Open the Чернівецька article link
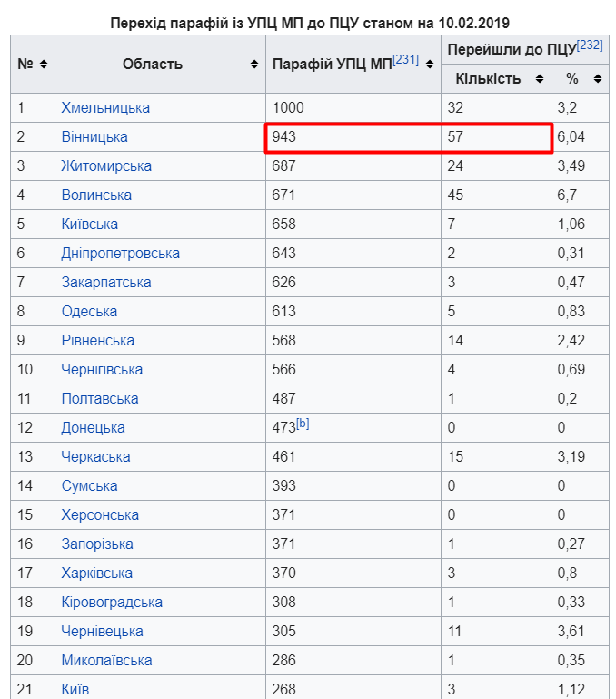This screenshot has width=616, height=699. pos(102,632)
